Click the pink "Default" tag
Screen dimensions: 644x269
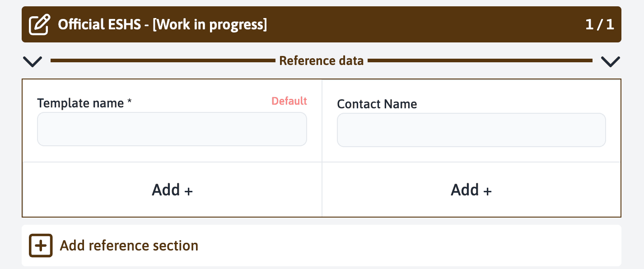tap(289, 101)
